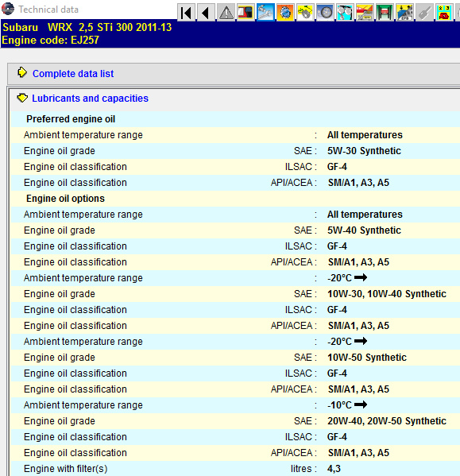Click SM/A1, A3, A5 under Preferred engine oil

click(x=358, y=183)
